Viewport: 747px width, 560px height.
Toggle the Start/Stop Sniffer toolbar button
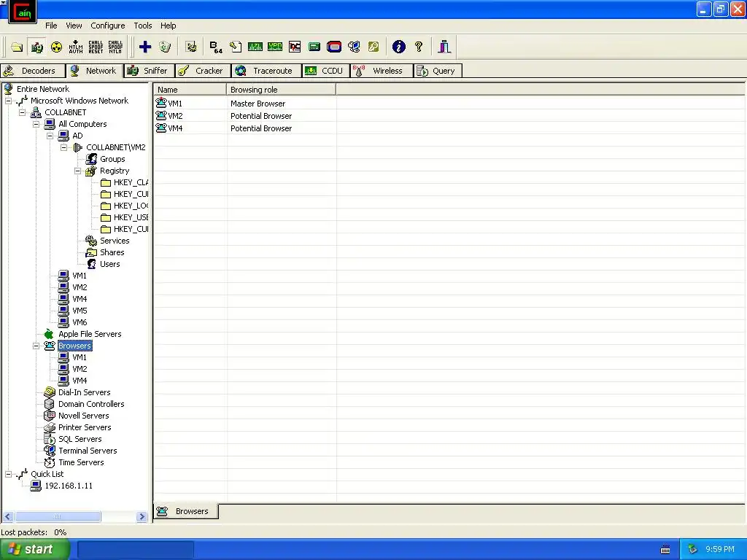point(36,47)
